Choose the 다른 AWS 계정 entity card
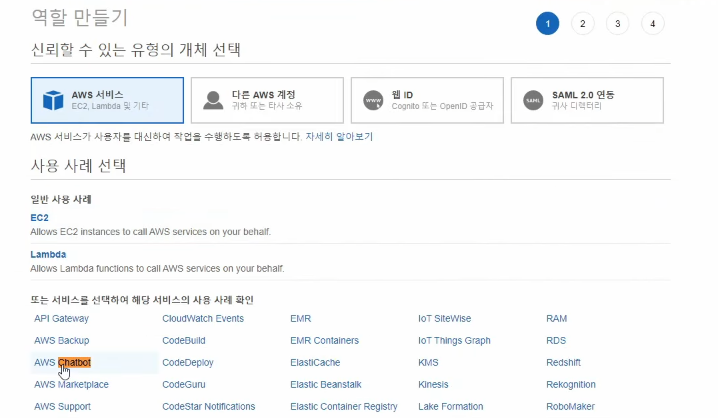Image resolution: width=718 pixels, height=418 pixels. (x=267, y=100)
